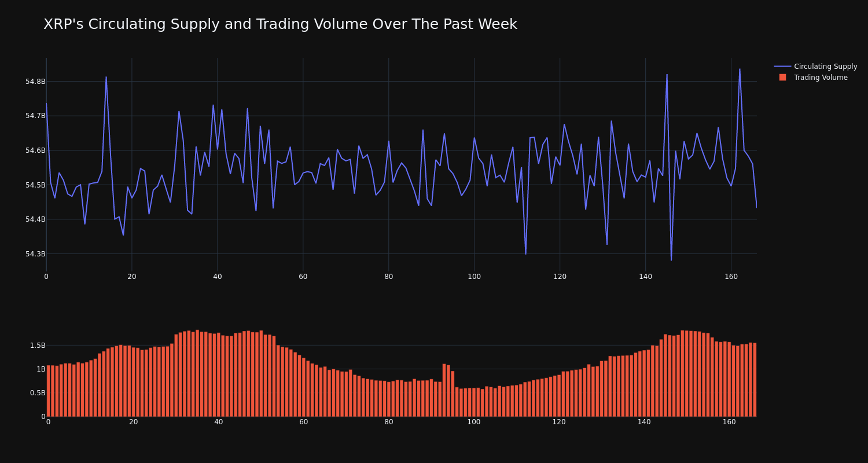This screenshot has height=463, width=868.
Task: Click the supply line's highest peak near 162
Action: click(740, 69)
